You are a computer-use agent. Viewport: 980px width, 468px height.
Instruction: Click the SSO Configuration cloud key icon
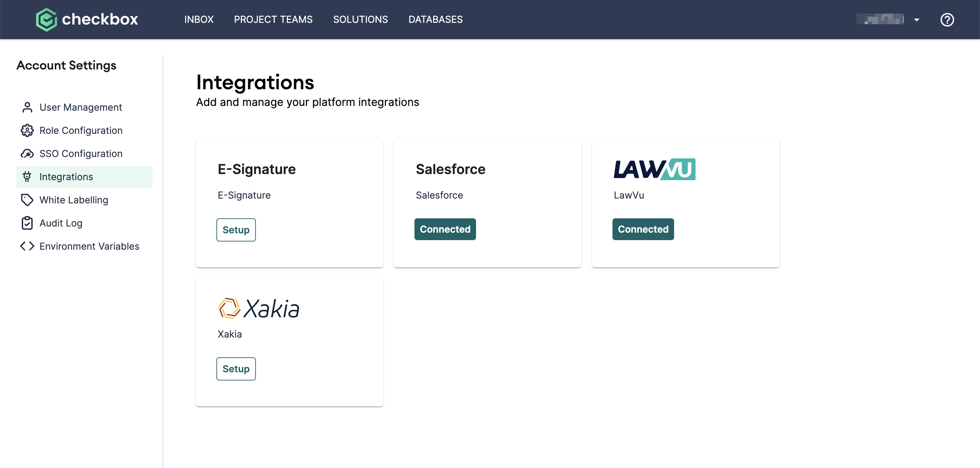27,154
